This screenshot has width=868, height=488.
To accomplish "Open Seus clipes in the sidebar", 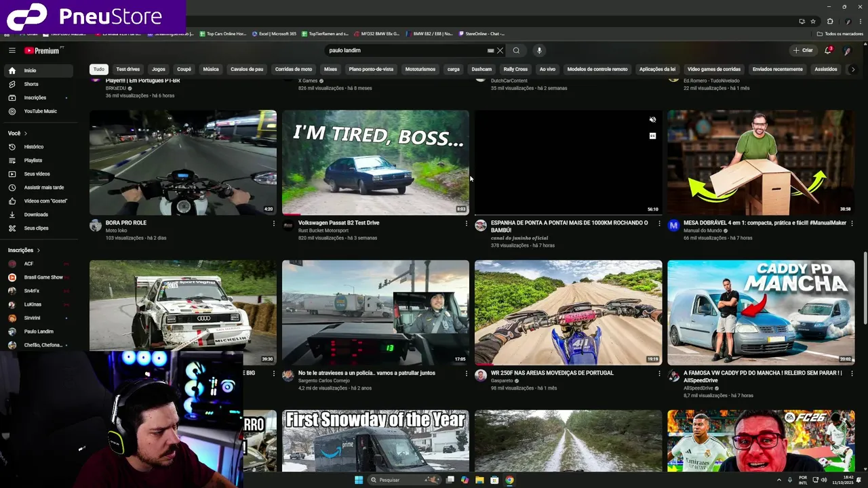I will click(39, 228).
